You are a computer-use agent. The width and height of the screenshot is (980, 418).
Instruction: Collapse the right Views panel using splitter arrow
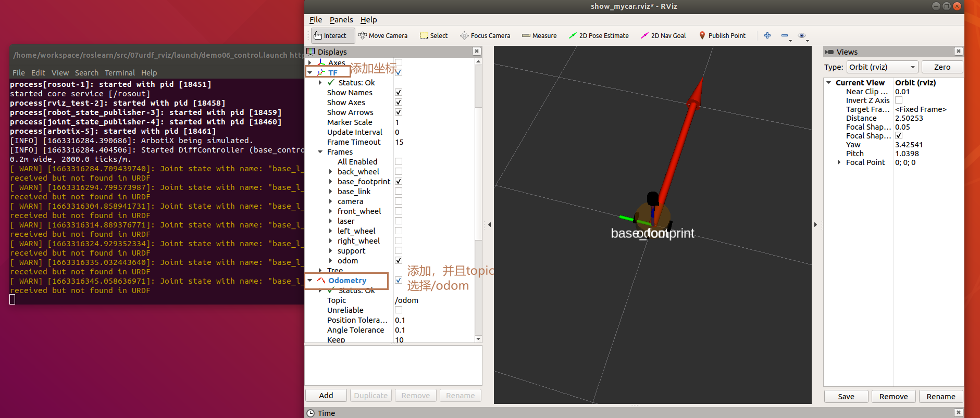point(815,225)
